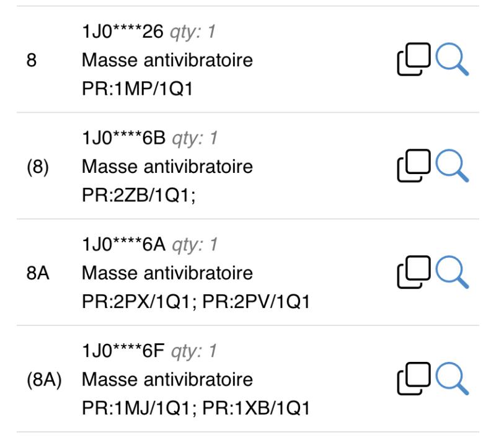The height and width of the screenshot is (448, 496).
Task: Copy part number 1J0****6F
Action: [414, 379]
